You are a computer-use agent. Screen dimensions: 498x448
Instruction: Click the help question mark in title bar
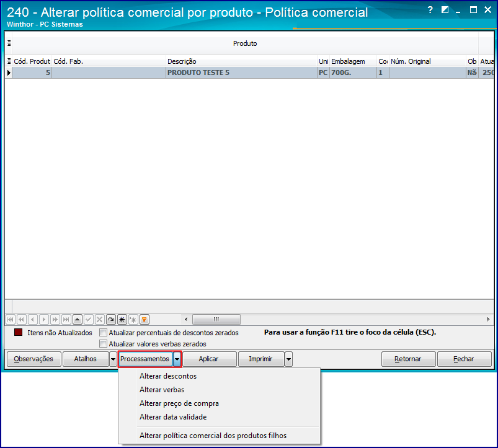tap(430, 10)
